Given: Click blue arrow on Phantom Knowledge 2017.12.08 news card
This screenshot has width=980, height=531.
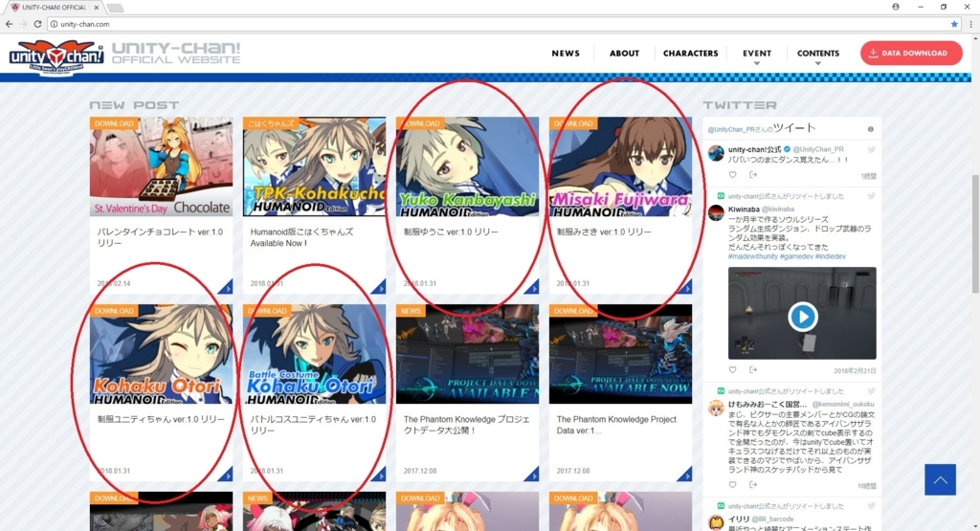Looking at the screenshot, I should click(x=532, y=475).
